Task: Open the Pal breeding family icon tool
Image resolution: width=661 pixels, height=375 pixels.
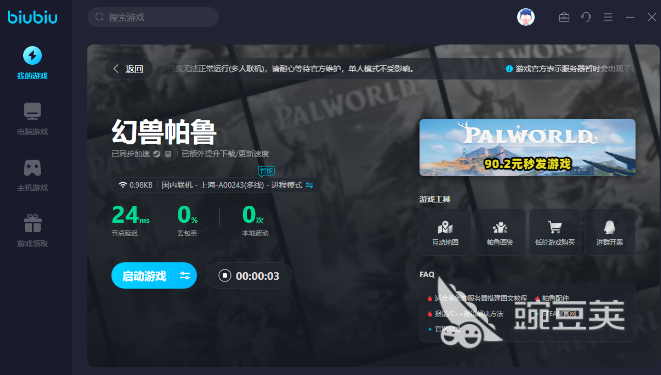Action: coord(500,232)
